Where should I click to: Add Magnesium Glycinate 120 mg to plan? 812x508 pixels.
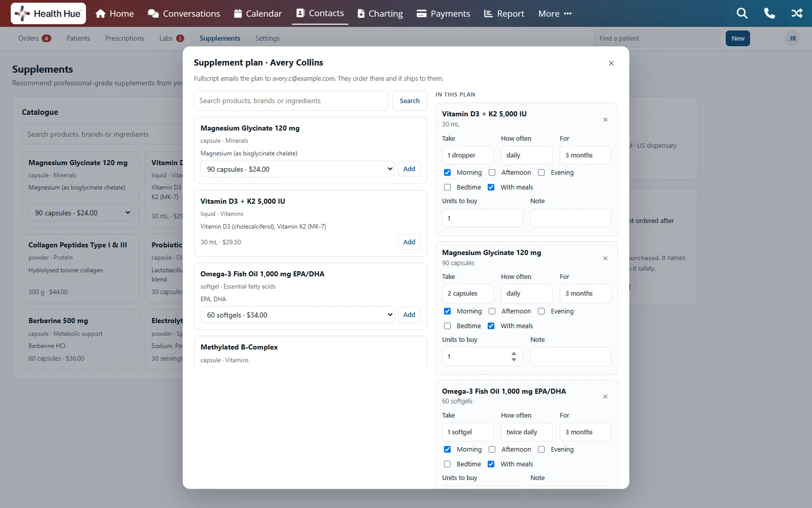tap(409, 169)
